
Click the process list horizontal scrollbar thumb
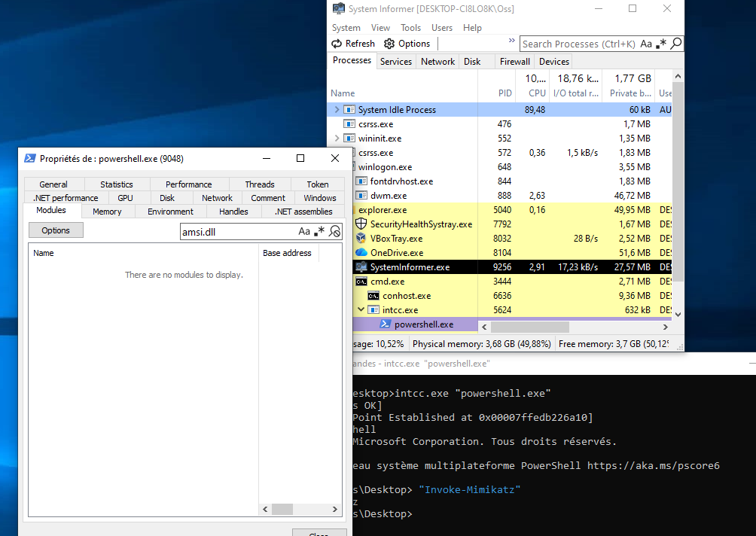point(530,327)
